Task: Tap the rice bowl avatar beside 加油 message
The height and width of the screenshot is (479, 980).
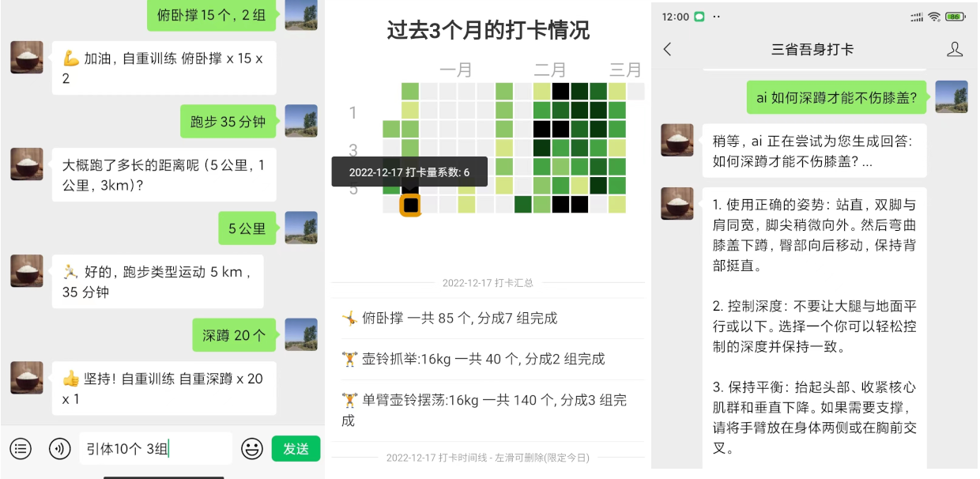Action: click(x=27, y=58)
